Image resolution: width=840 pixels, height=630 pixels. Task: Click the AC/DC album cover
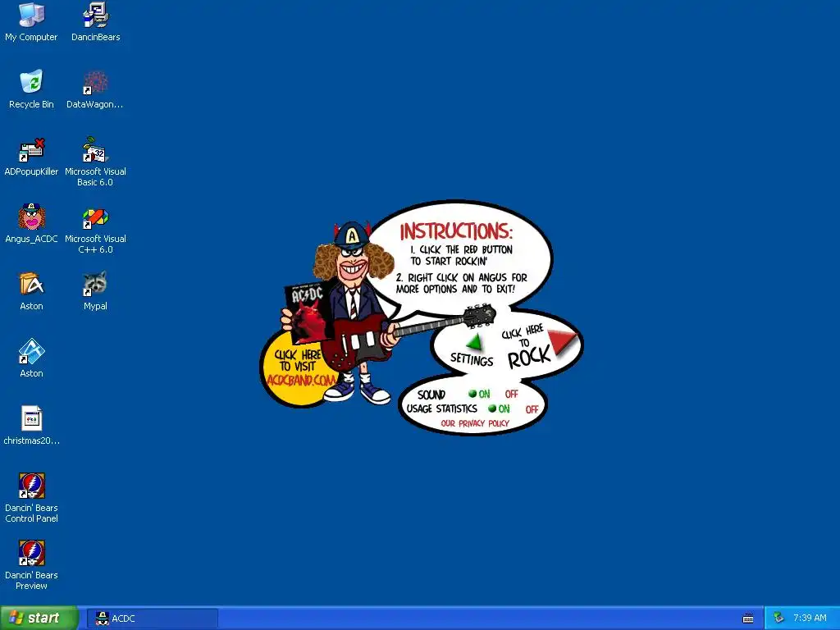pyautogui.click(x=308, y=313)
